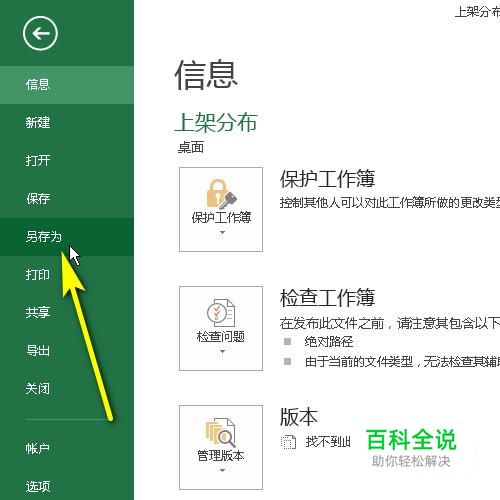Open the 帐户 page
500x500 pixels.
[x=67, y=449]
